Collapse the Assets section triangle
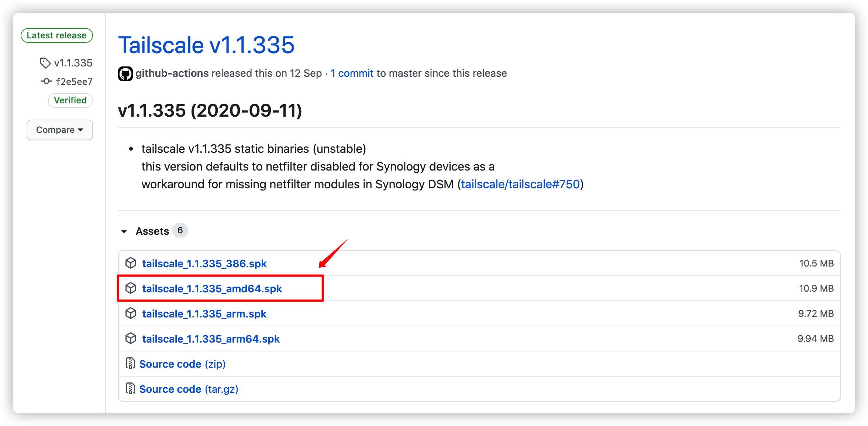 (124, 231)
